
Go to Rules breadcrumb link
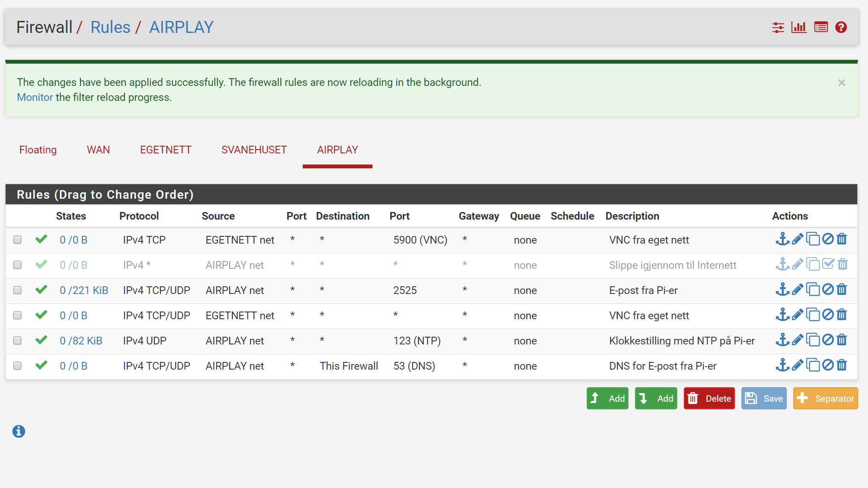tap(110, 27)
